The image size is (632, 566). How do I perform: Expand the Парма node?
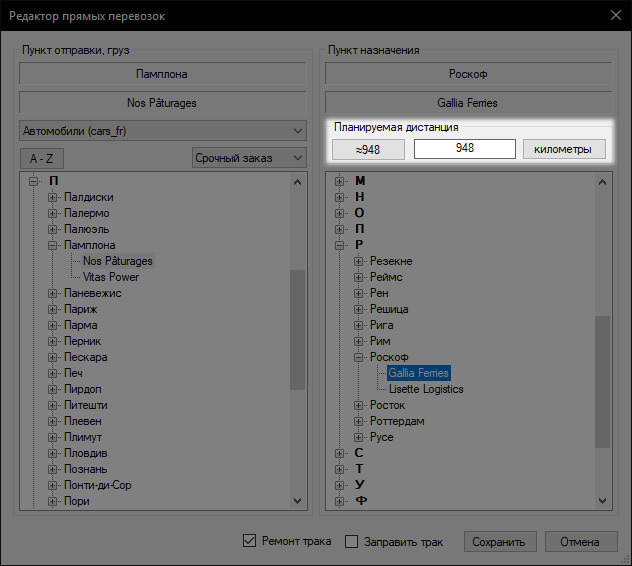pos(52,325)
